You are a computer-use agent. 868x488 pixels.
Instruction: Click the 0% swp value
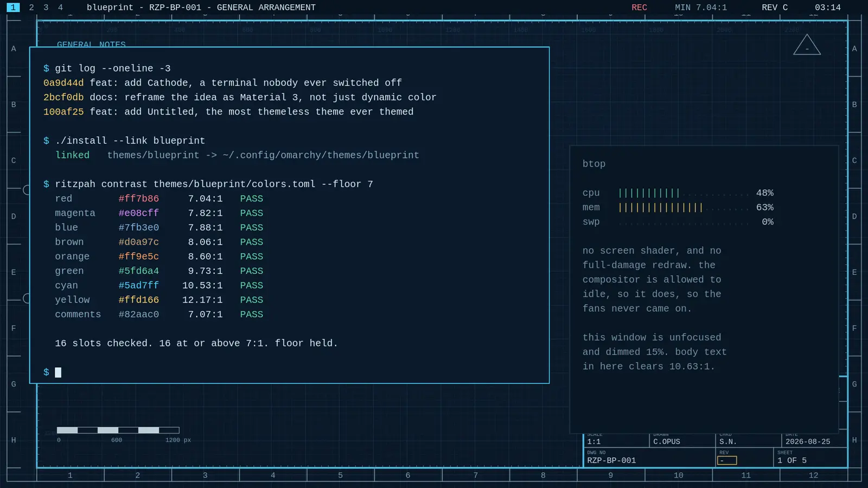(768, 222)
